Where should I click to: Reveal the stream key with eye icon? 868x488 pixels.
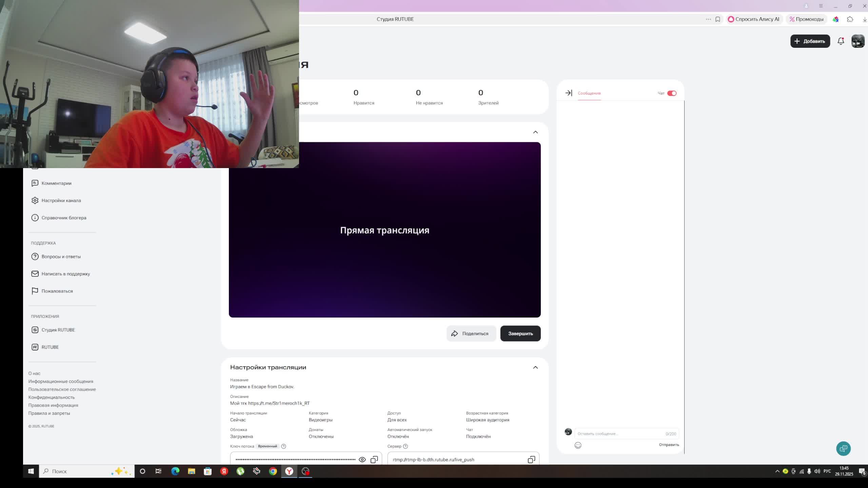point(362,460)
